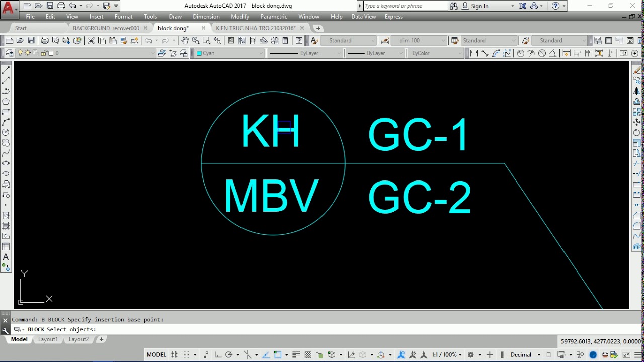Image resolution: width=644 pixels, height=362 pixels.
Task: Toggle 2D object snap in status bar
Action: (278, 354)
